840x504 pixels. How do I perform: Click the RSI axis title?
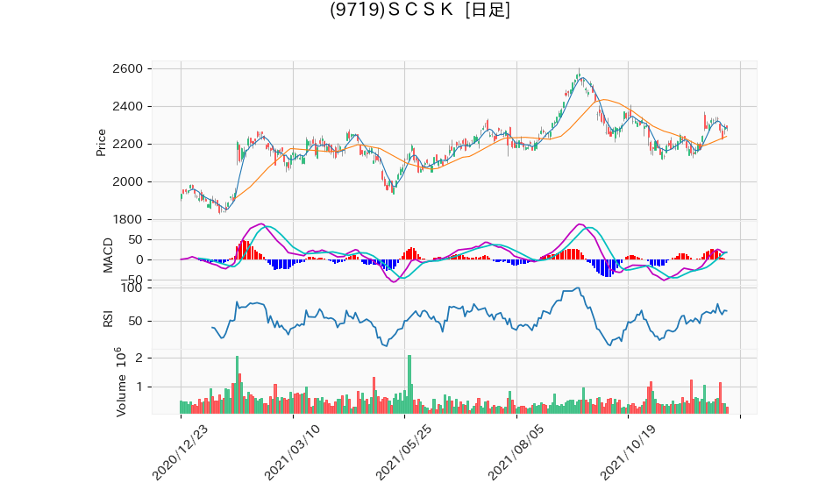(108, 320)
